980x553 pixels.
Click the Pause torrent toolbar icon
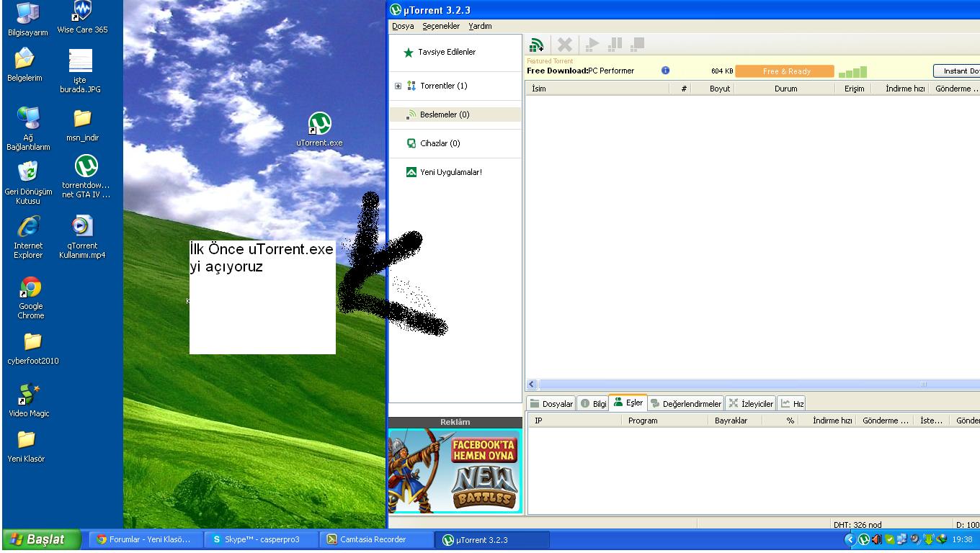[x=615, y=45]
